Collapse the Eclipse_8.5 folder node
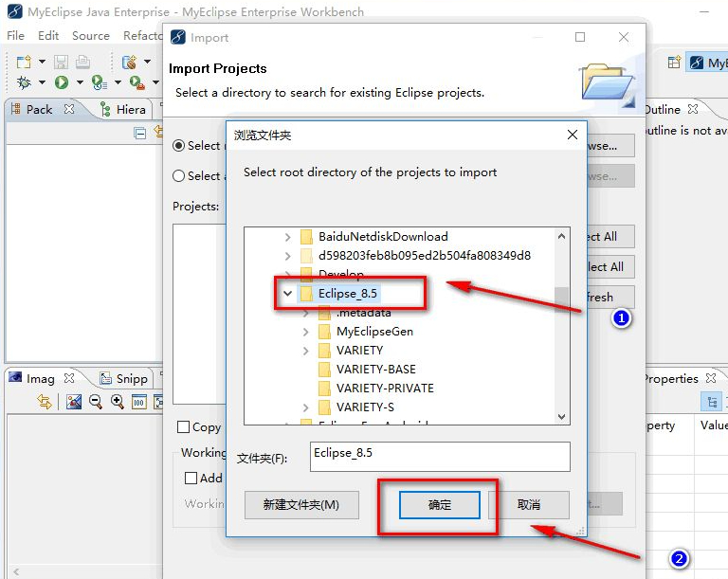The width and height of the screenshot is (728, 579). 288,294
